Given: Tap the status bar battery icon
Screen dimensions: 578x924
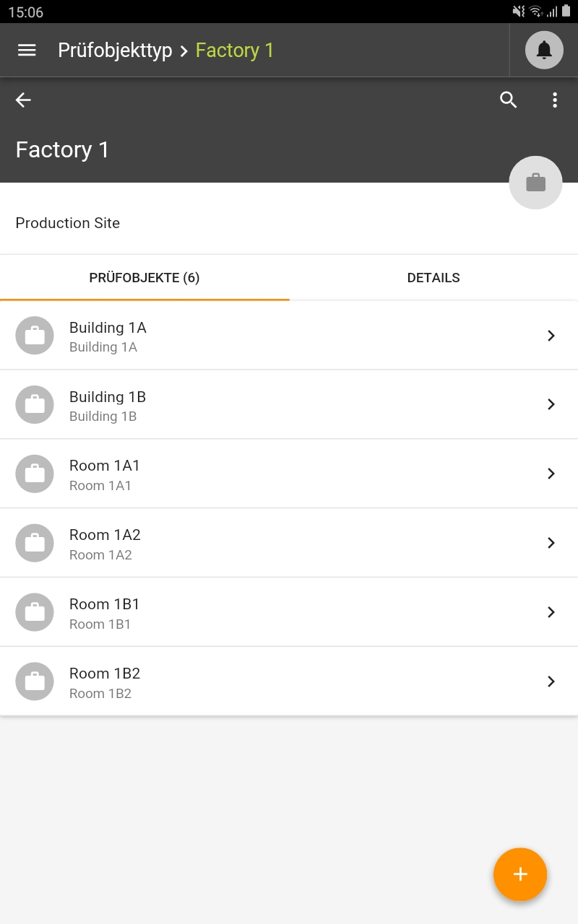Looking at the screenshot, I should pyautogui.click(x=566, y=11).
